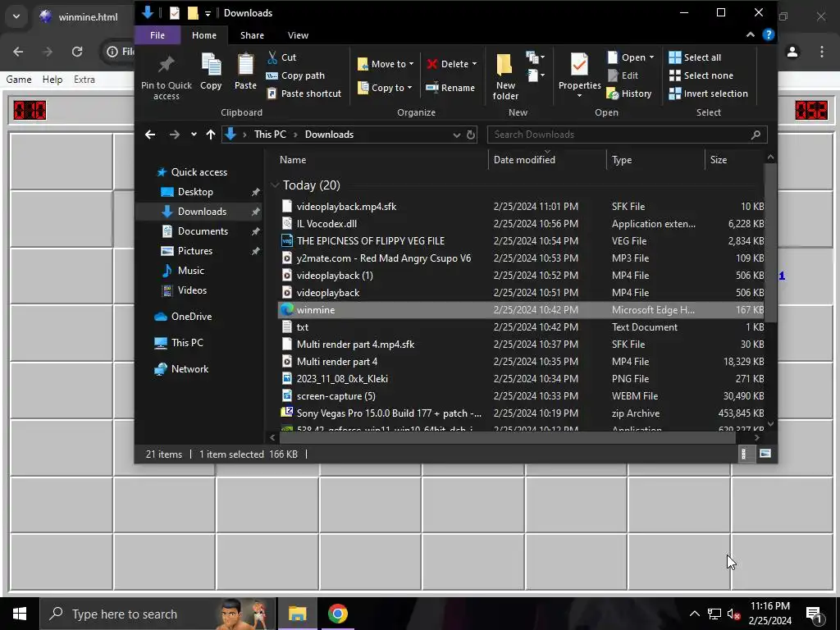Click This PC in the address breadcrumb

[270, 135]
